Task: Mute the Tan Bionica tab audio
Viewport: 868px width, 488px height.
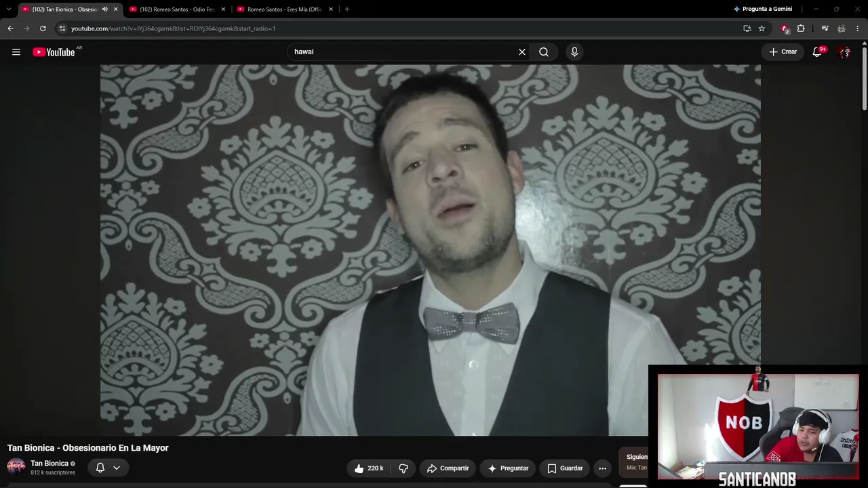Action: [x=104, y=9]
